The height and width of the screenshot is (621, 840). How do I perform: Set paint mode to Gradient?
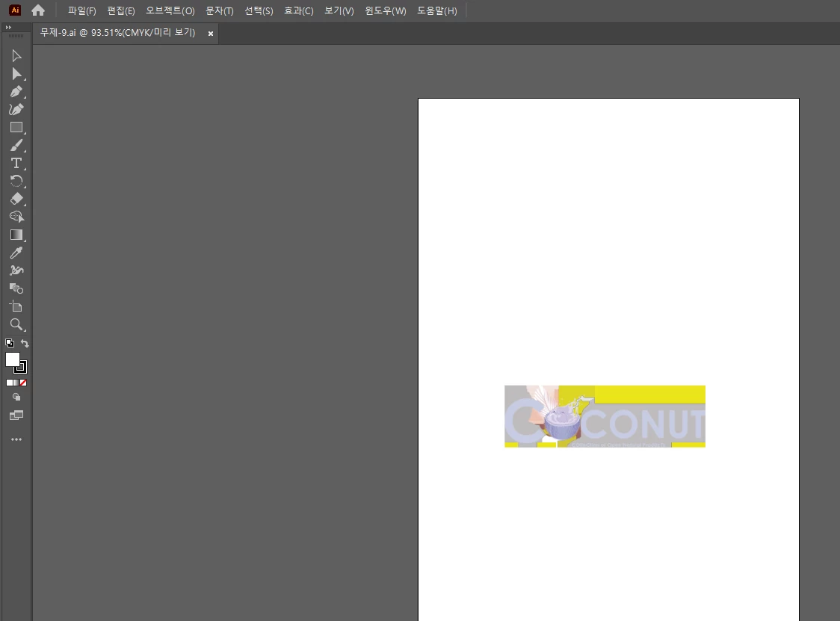click(x=16, y=383)
